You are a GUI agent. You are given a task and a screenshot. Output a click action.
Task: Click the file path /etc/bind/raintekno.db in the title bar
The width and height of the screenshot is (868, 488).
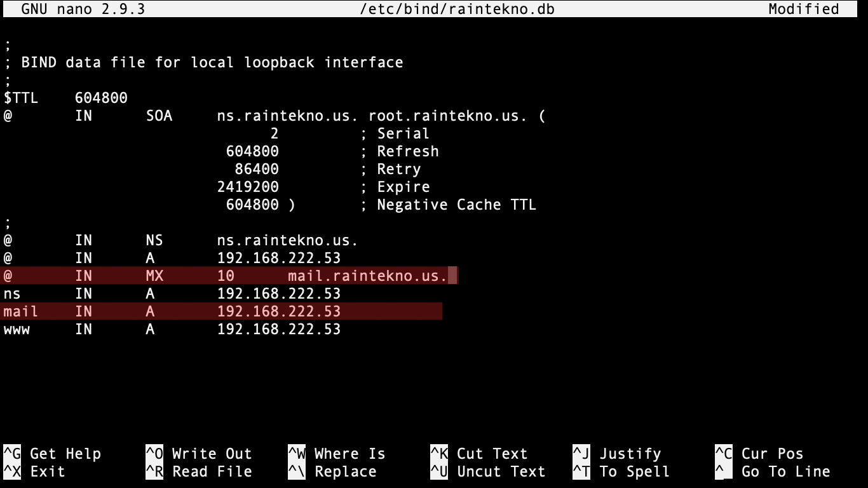click(456, 9)
